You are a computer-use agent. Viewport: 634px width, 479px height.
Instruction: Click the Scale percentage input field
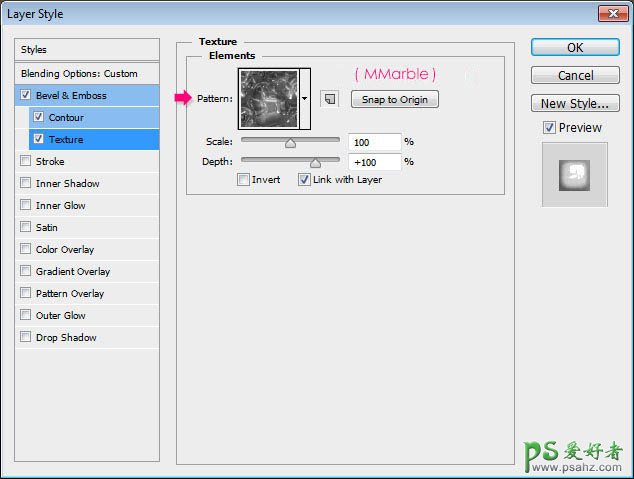tap(374, 142)
